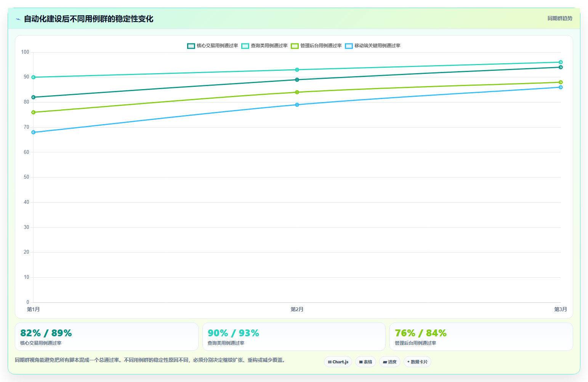Toggle the 移动端关键用例通过率 legend series

pyautogui.click(x=373, y=46)
